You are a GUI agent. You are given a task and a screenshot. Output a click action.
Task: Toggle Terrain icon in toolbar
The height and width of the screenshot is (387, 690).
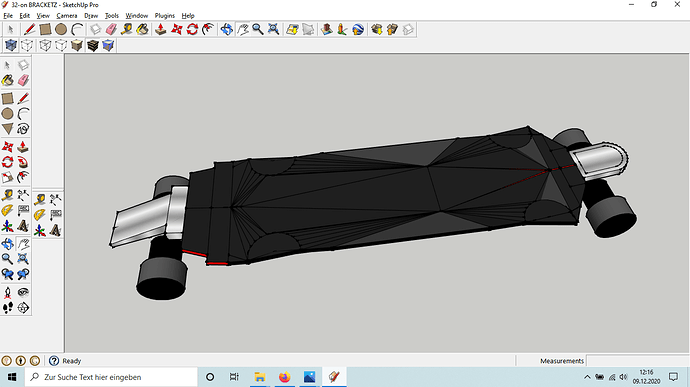[308, 29]
